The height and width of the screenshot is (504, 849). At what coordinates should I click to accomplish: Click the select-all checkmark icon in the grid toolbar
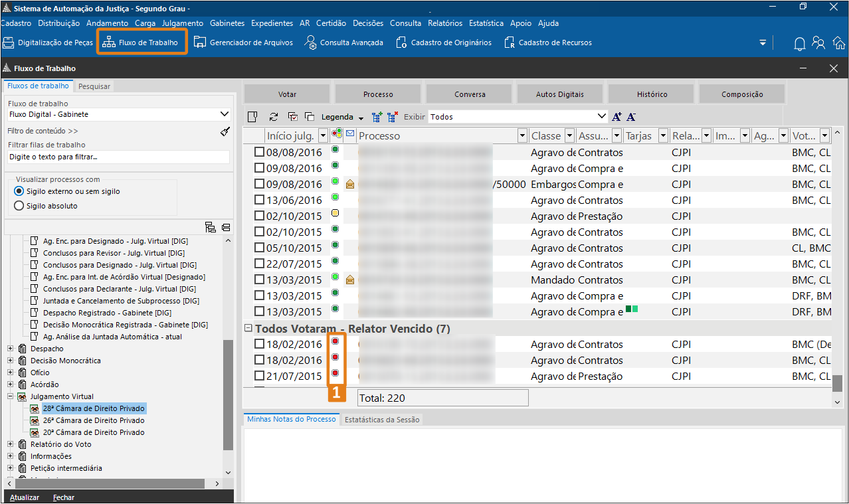292,117
